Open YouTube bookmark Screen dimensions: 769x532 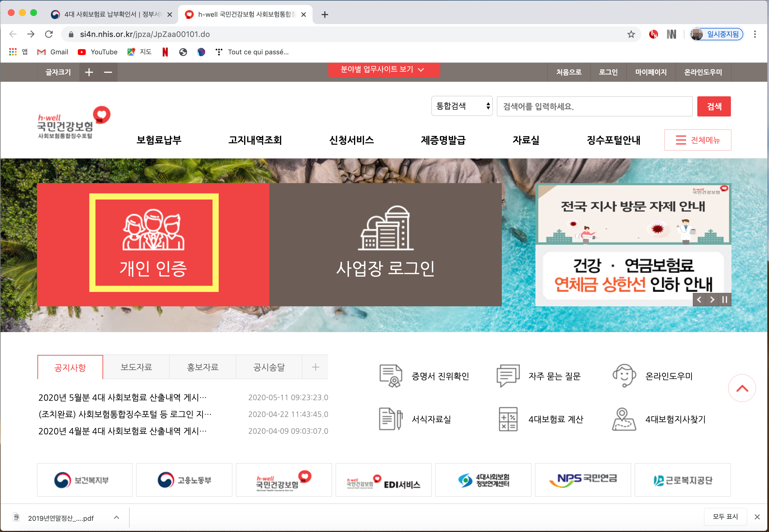(97, 52)
